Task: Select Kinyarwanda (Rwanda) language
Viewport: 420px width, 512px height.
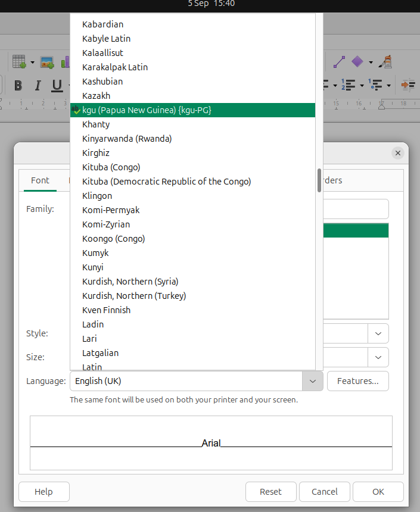Action: coord(192,139)
